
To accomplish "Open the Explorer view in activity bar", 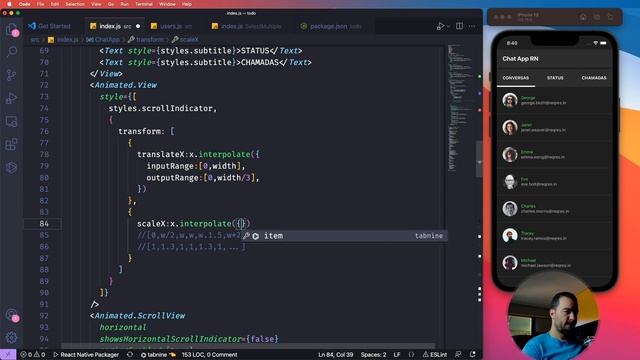I will coord(11,29).
